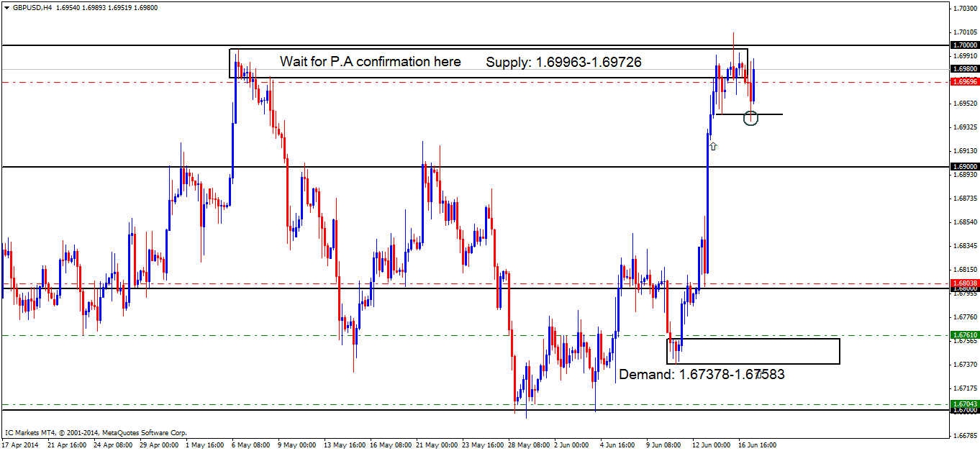
Task: Click the '16 May 08:00' time label
Action: [x=391, y=445]
